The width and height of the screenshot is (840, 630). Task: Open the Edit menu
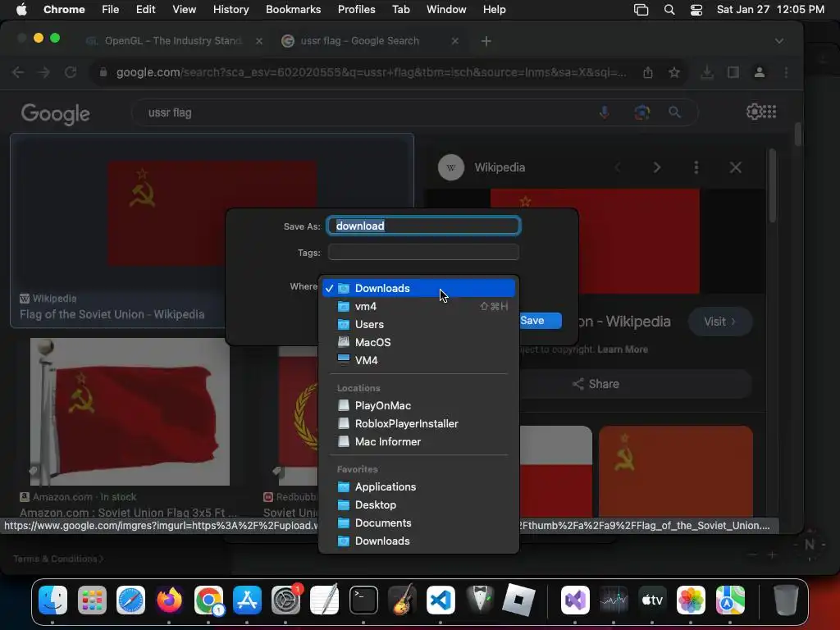146,10
